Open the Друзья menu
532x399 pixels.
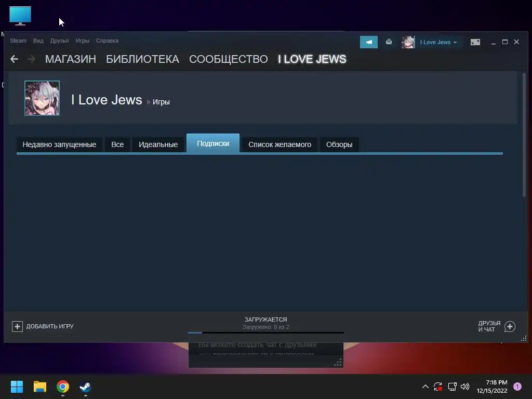click(59, 41)
